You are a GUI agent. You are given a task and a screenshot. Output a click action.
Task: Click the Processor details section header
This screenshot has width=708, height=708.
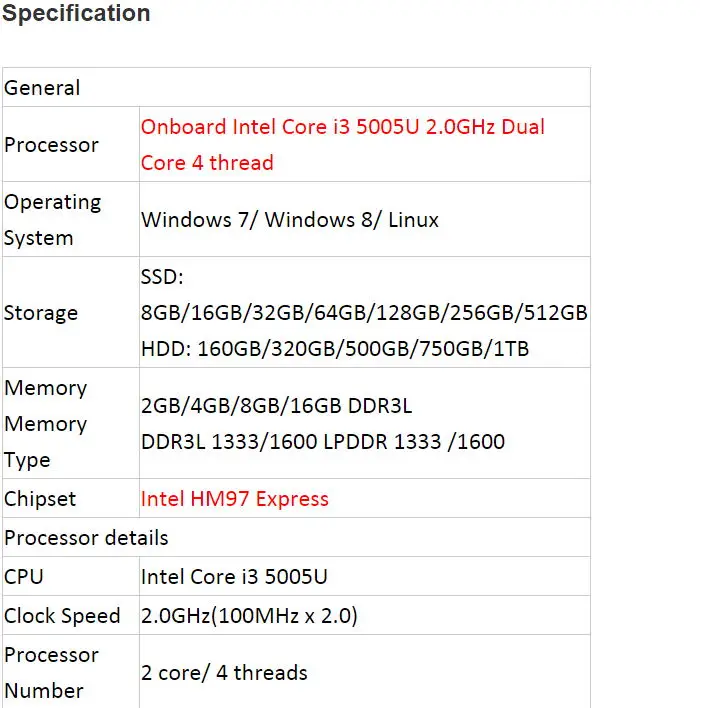pos(86,538)
